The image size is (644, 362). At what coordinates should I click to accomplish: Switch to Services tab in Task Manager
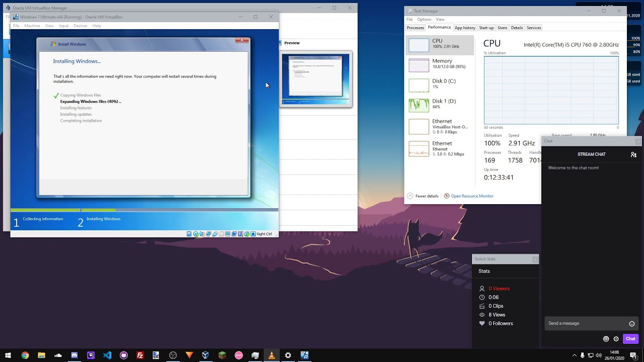[534, 28]
